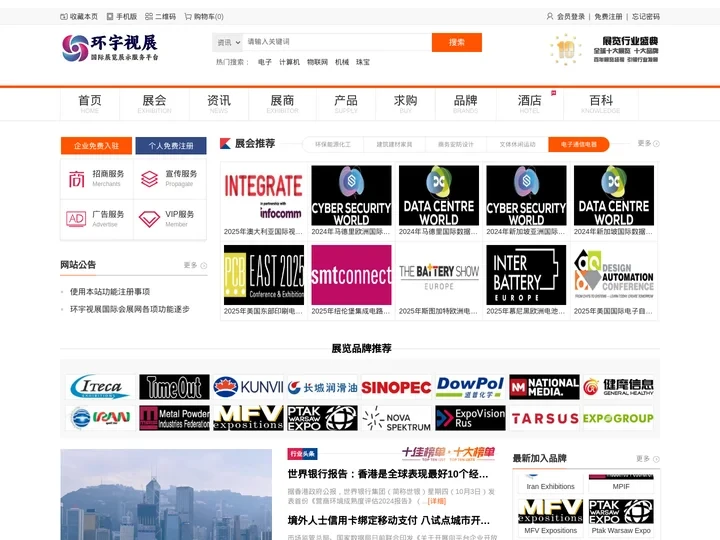Image resolution: width=720 pixels, height=540 pixels.
Task: Select the 电子通信电器 tab
Action: pos(579,144)
